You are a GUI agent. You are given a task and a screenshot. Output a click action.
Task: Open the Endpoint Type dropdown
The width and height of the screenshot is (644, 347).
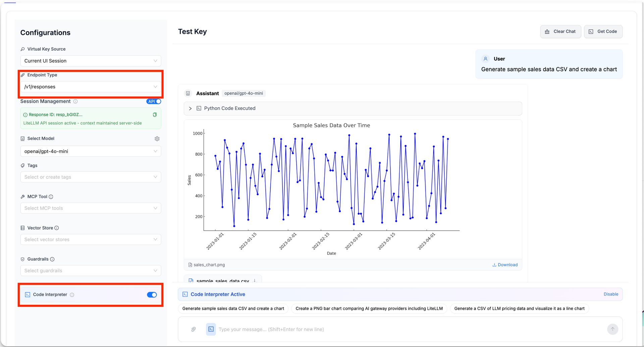pyautogui.click(x=91, y=87)
